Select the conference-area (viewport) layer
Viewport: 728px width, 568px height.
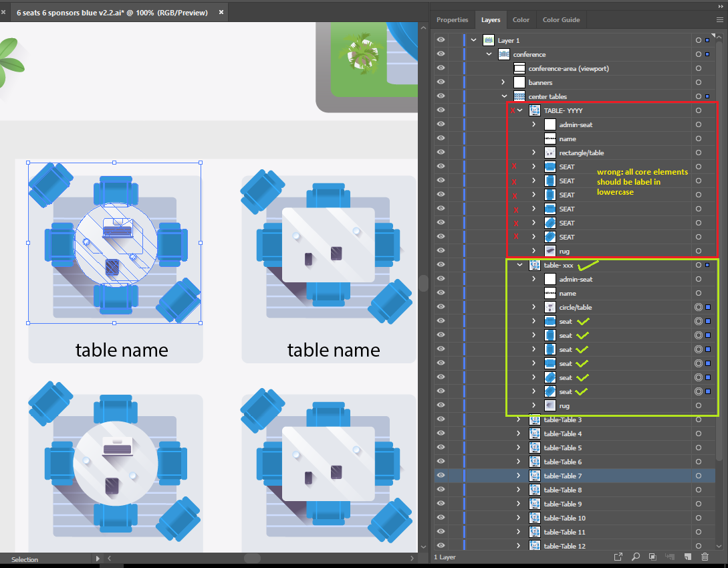pyautogui.click(x=568, y=69)
